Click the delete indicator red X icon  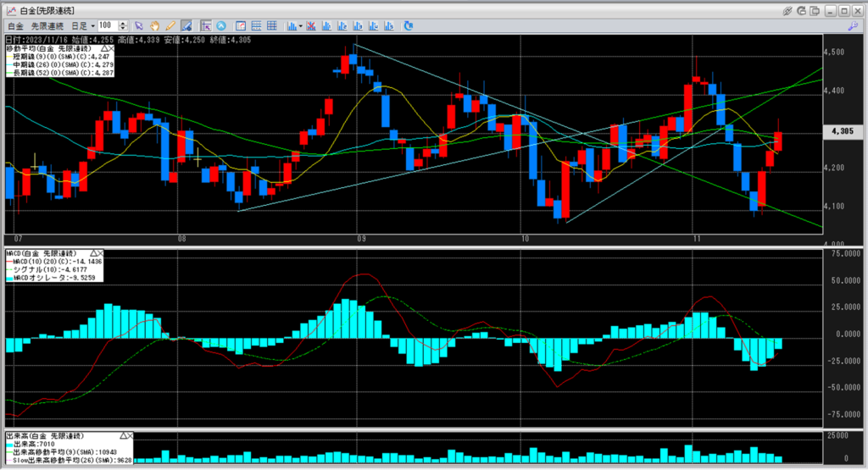(x=311, y=26)
